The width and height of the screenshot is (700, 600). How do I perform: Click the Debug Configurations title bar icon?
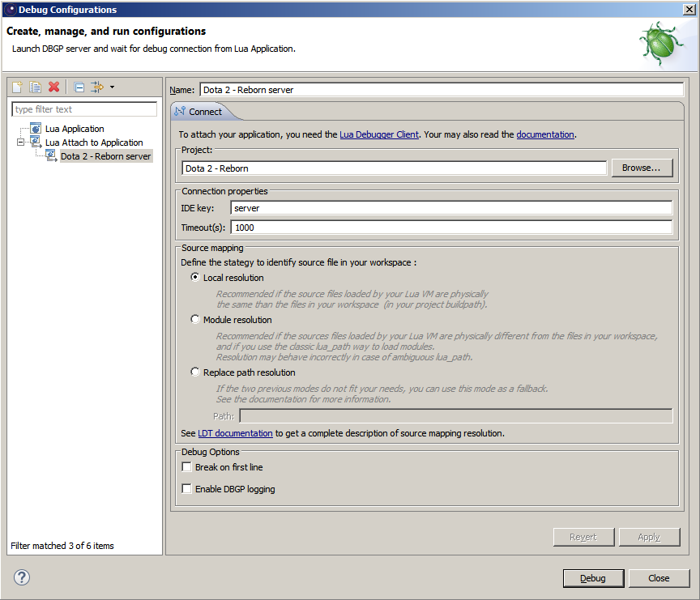coord(11,10)
